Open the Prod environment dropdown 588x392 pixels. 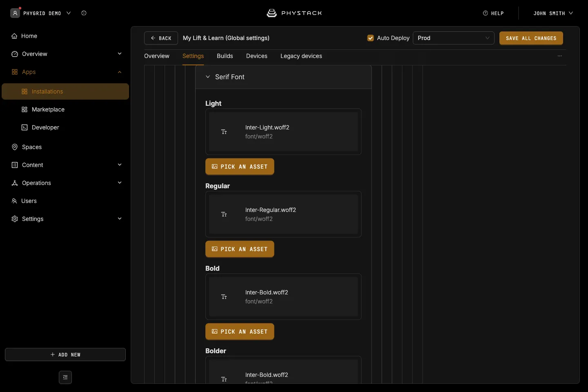click(x=454, y=38)
